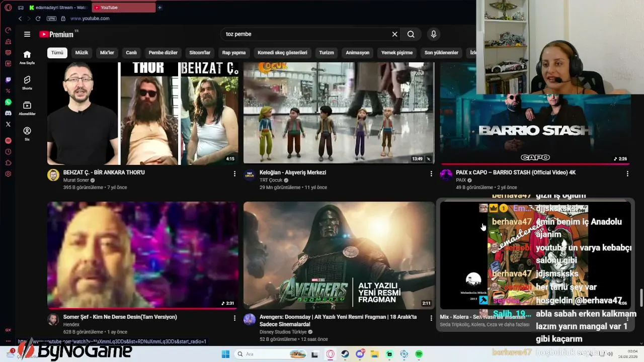Open Siz profile section in sidebar

coord(27,134)
